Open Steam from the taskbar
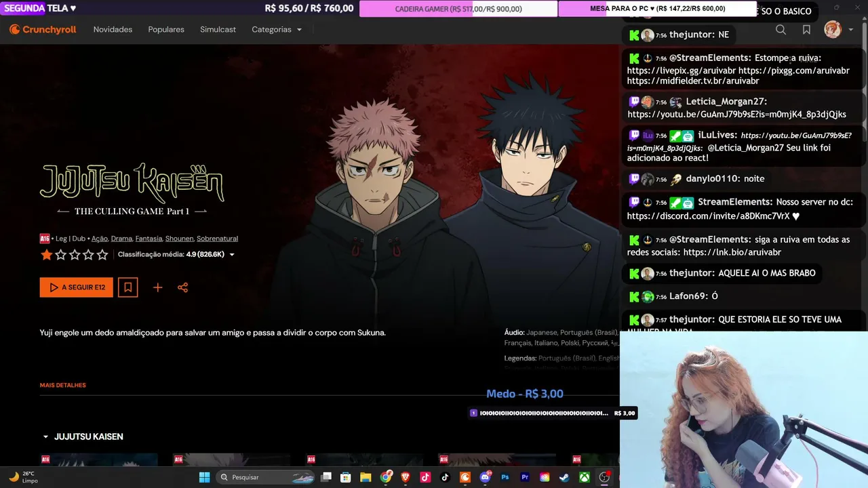Viewport: 868px width, 488px height. pos(564,477)
